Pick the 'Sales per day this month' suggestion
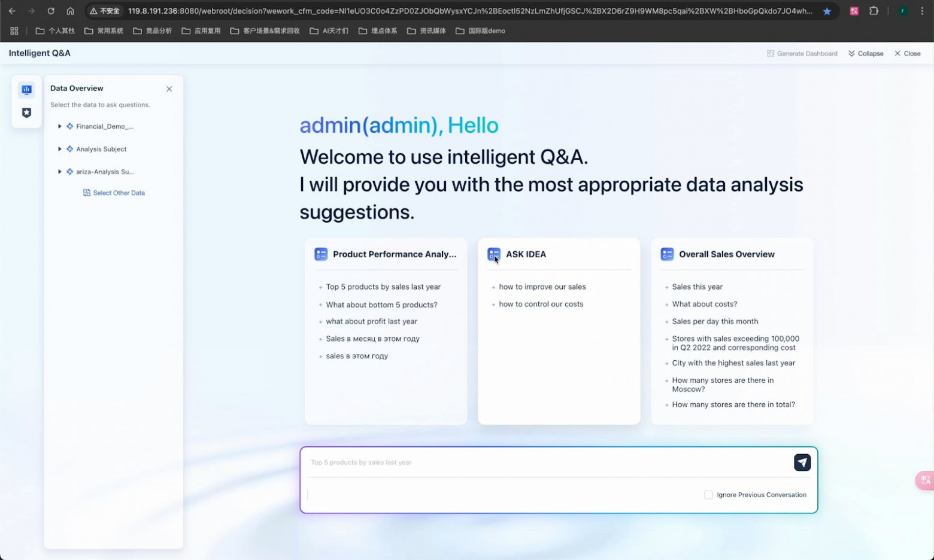Image resolution: width=934 pixels, height=560 pixels. pos(715,321)
